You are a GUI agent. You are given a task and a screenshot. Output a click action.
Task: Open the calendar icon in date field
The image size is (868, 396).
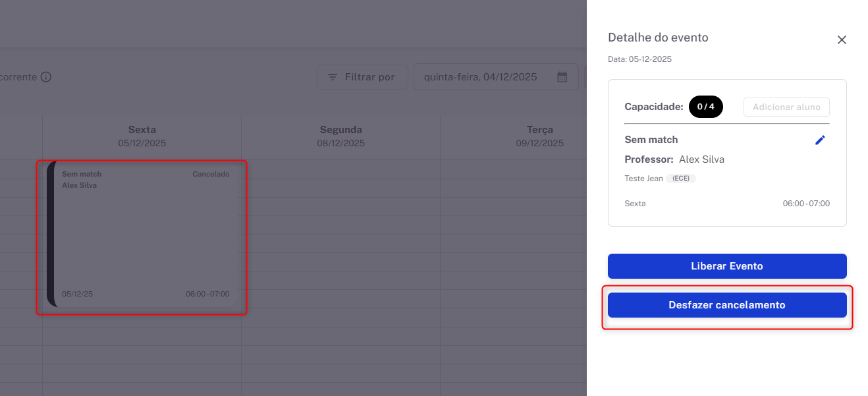pyautogui.click(x=562, y=77)
